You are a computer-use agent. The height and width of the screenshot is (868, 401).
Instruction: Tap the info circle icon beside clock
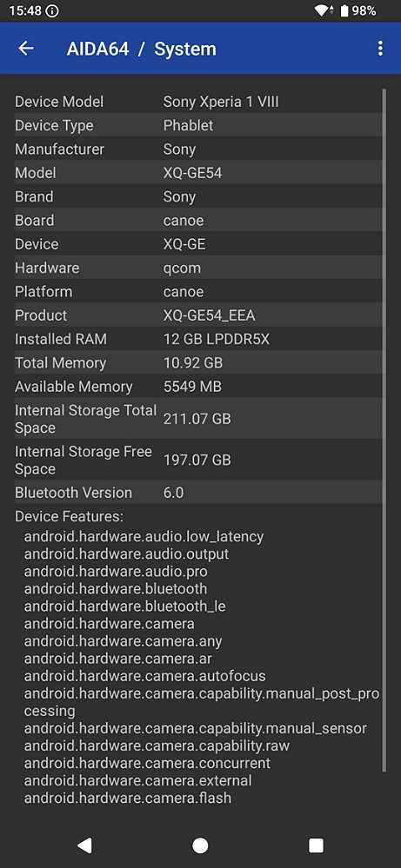(x=51, y=10)
